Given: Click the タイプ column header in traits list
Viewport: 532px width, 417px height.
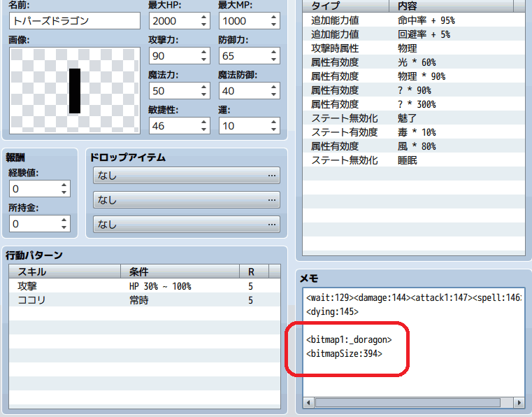Looking at the screenshot, I should [346, 6].
